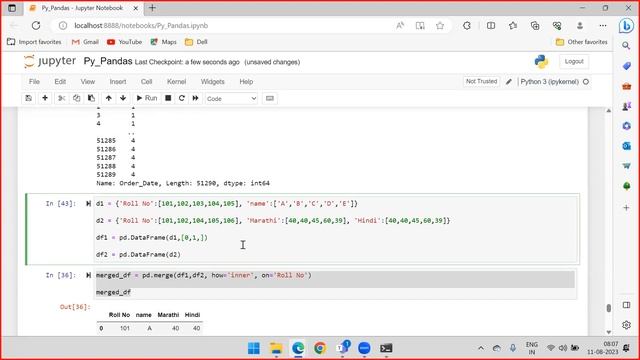Open the YouTube bookmark

click(124, 42)
